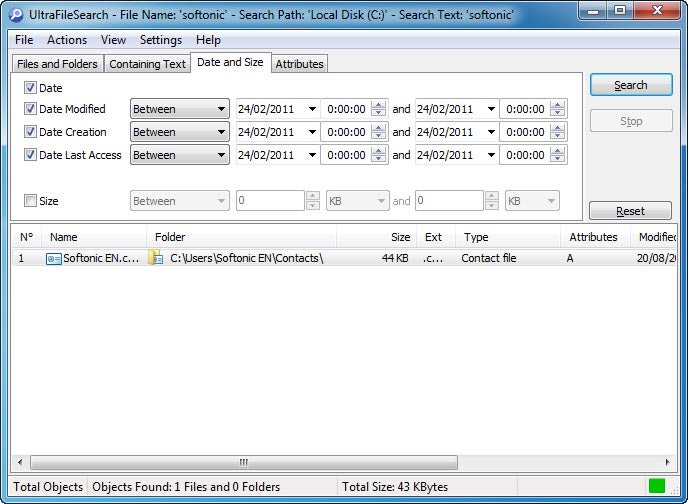Image resolution: width=688 pixels, height=504 pixels.
Task: Click the first Size value field
Action: (x=270, y=201)
